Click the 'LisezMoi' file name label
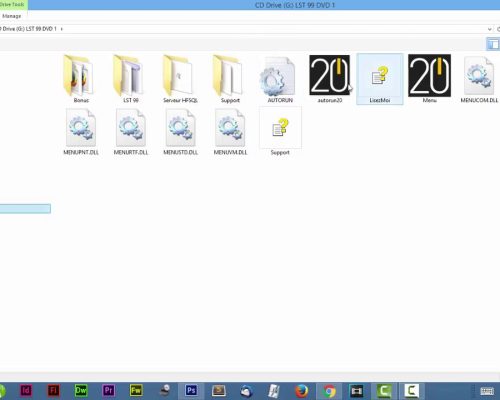The width and height of the screenshot is (500, 400). coord(380,100)
